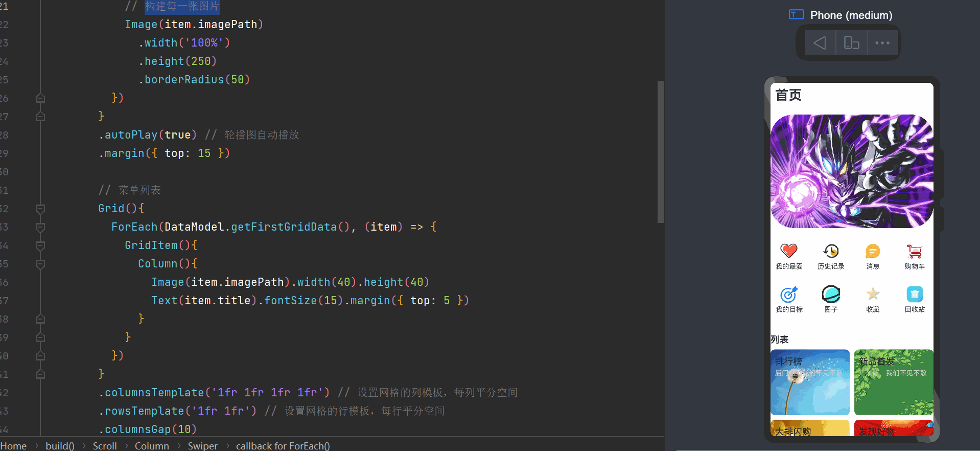The height and width of the screenshot is (451, 980).
Task: Place cursor on .autoPlay(true) code
Action: pyautogui.click(x=148, y=135)
